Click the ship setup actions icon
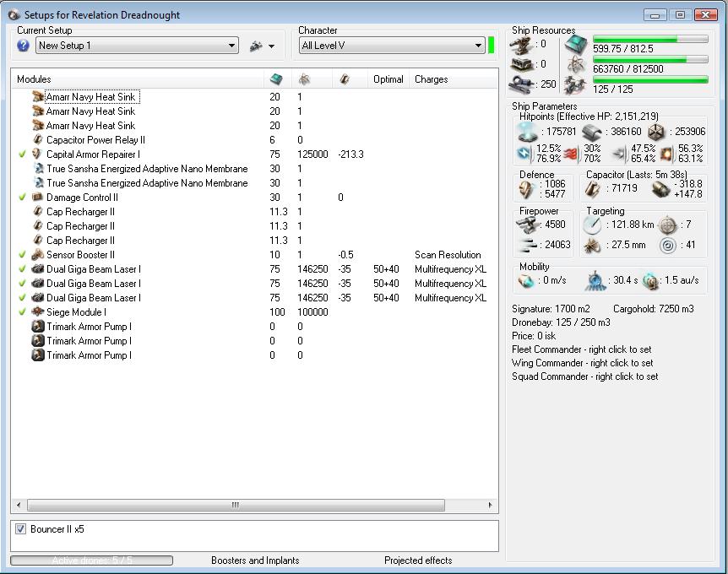The height and width of the screenshot is (574, 728). [256, 46]
